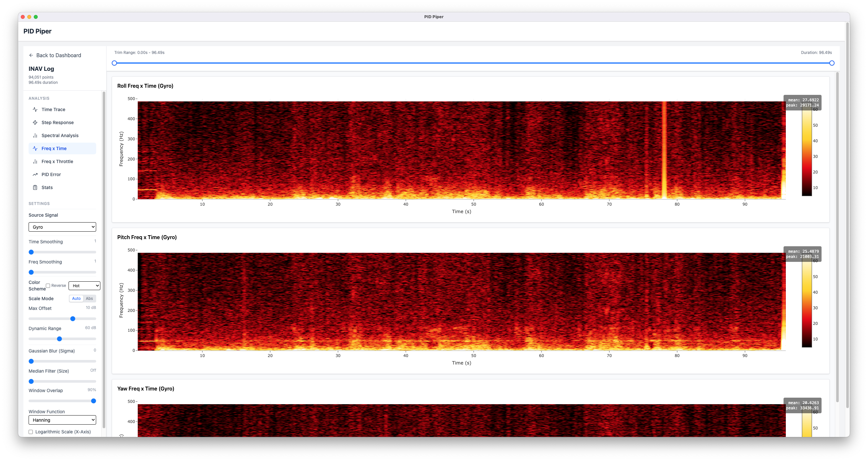
Task: Click the macOS green zoom window button
Action: point(36,17)
